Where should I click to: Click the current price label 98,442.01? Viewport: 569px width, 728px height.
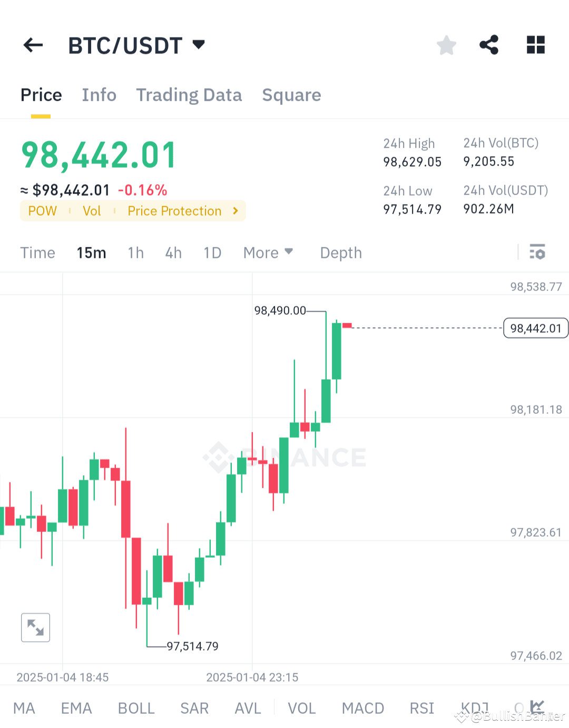pyautogui.click(x=536, y=328)
